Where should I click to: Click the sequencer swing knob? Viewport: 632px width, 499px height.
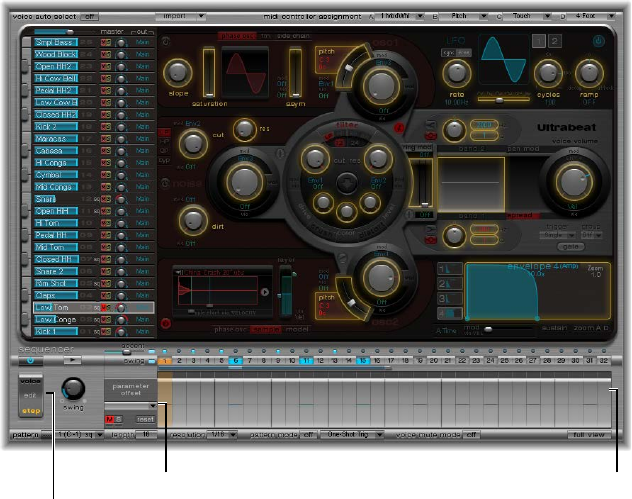click(x=73, y=389)
